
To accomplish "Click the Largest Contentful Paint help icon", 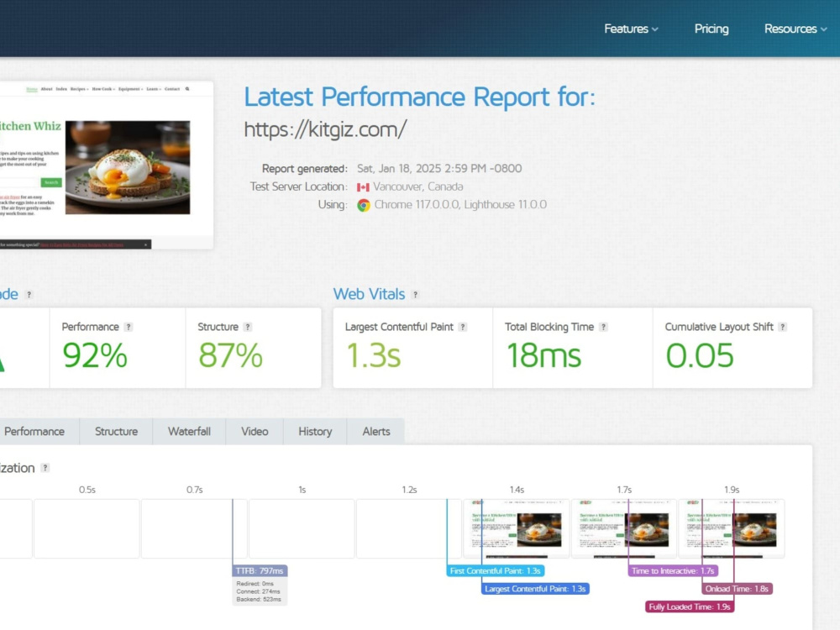I will click(x=463, y=327).
